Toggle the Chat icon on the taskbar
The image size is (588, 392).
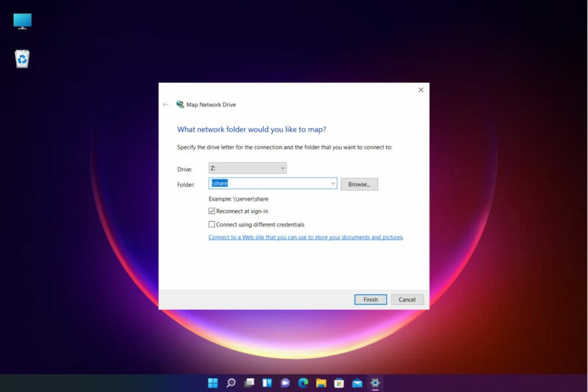pos(285,383)
